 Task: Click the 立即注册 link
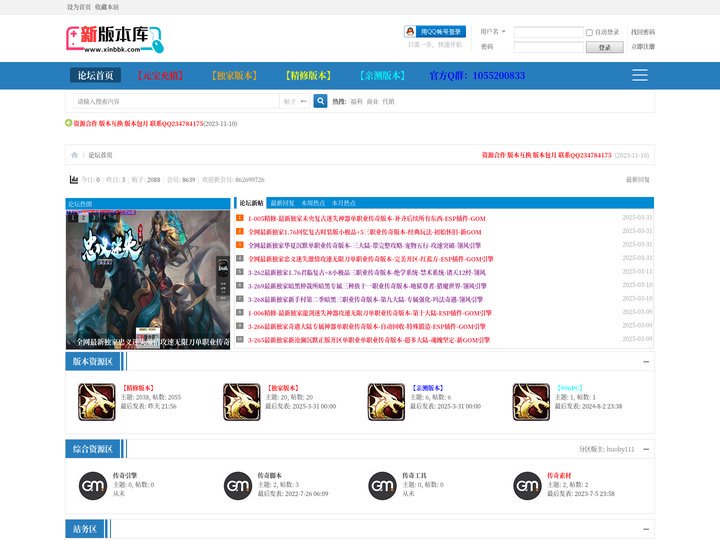click(643, 47)
